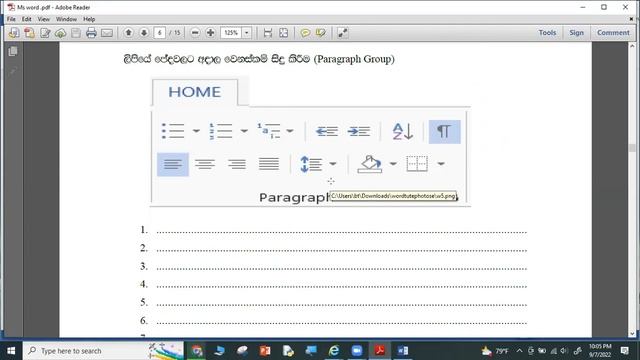Open the zoom level dropdown arrow

pos(247,33)
